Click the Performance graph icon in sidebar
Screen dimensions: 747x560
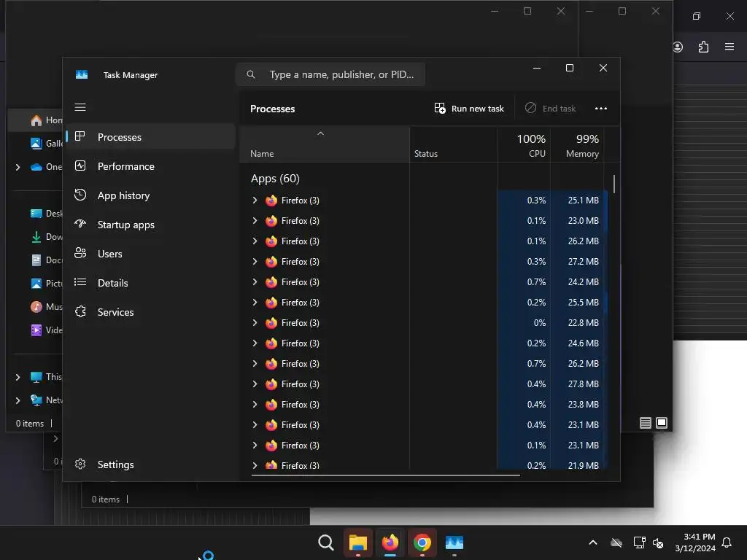pos(80,166)
